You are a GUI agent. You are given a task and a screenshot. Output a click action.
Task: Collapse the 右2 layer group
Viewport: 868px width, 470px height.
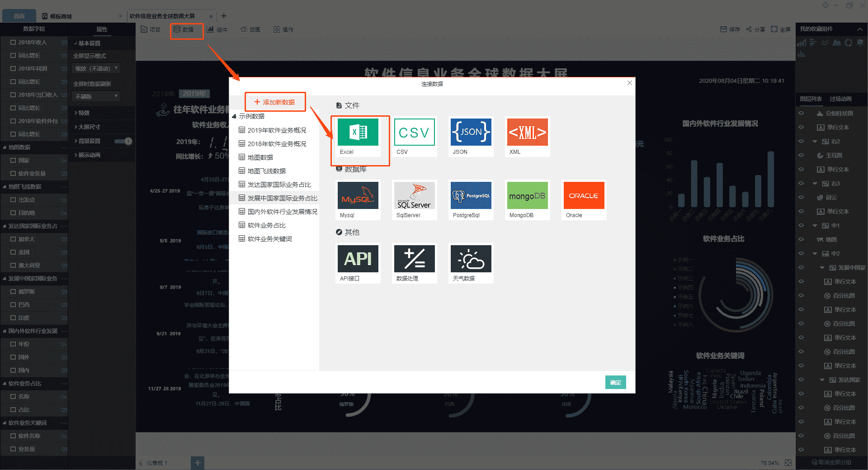815,142
